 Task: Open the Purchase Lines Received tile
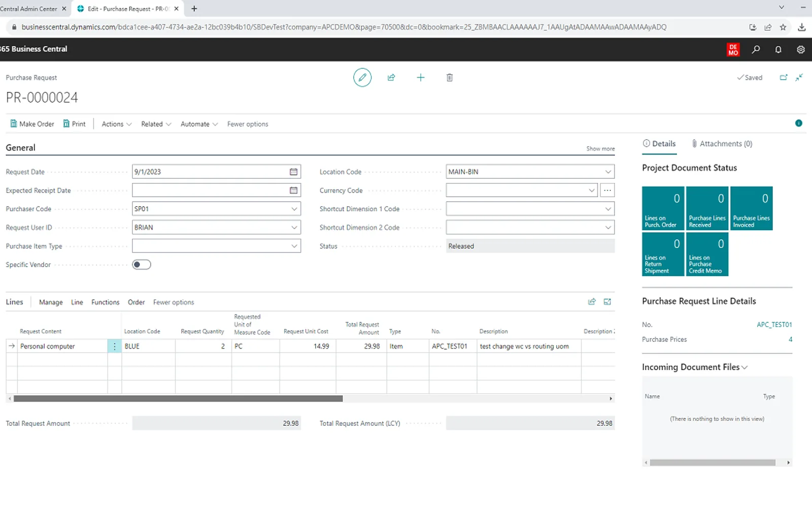click(x=707, y=208)
